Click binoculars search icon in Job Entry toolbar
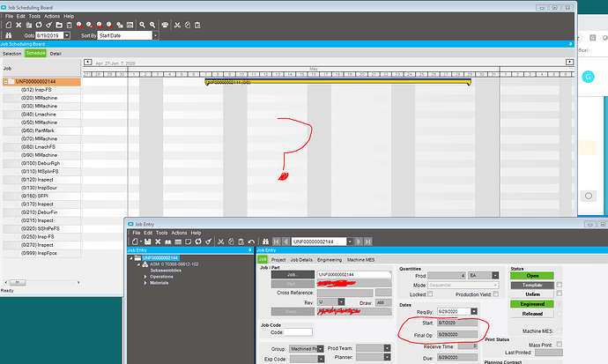Screen dimensions: 608x364 (265, 241)
